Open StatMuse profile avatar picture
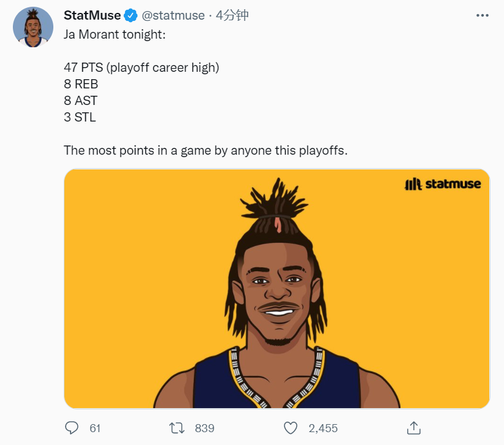504x445 pixels. 33,27
